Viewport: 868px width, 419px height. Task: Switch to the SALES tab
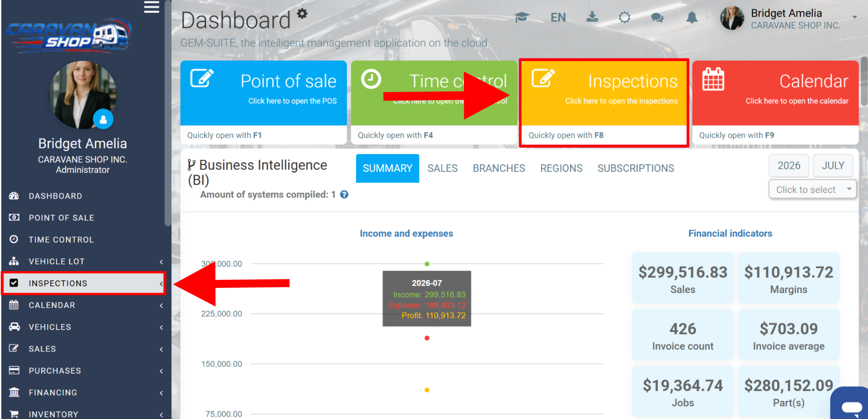click(x=443, y=168)
